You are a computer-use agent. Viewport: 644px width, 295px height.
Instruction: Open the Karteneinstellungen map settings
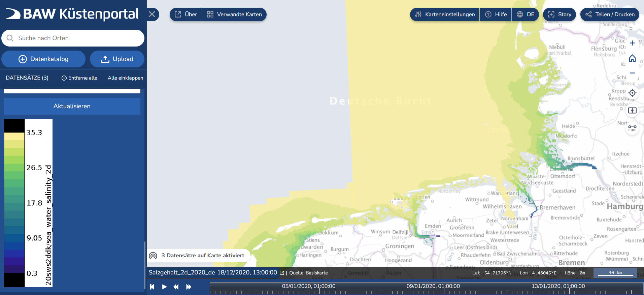(445, 14)
